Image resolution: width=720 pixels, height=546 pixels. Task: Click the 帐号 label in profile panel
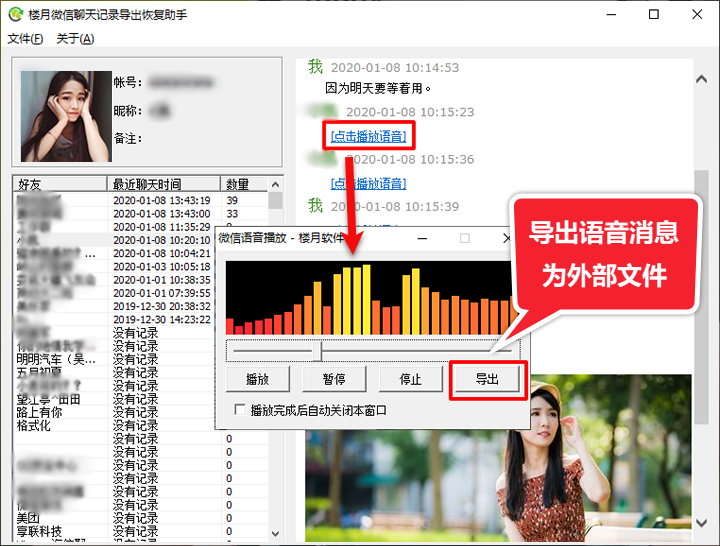point(128,83)
